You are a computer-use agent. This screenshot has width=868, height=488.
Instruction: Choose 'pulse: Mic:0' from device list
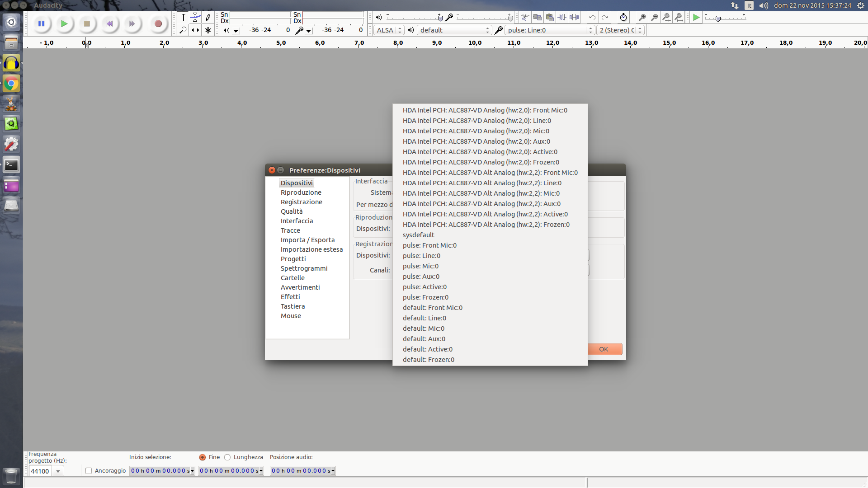[420, 266]
